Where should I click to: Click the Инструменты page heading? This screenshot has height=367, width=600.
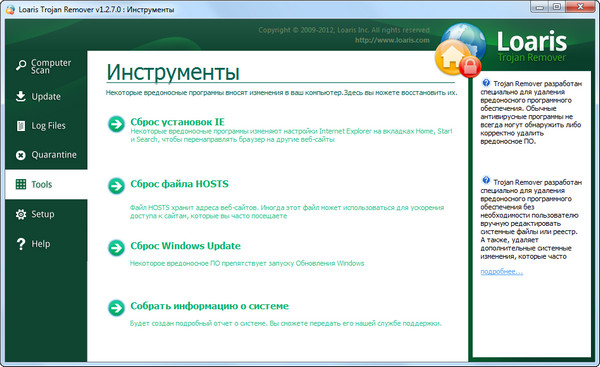[x=173, y=72]
